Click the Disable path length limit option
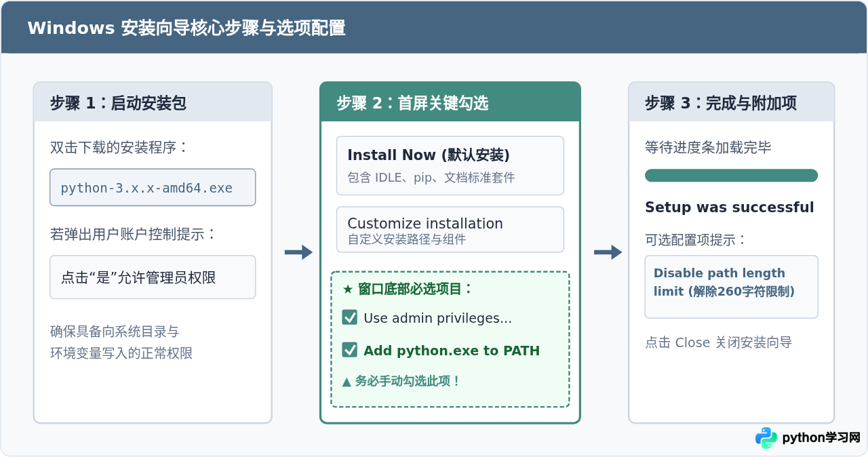868x457 pixels. click(x=731, y=287)
